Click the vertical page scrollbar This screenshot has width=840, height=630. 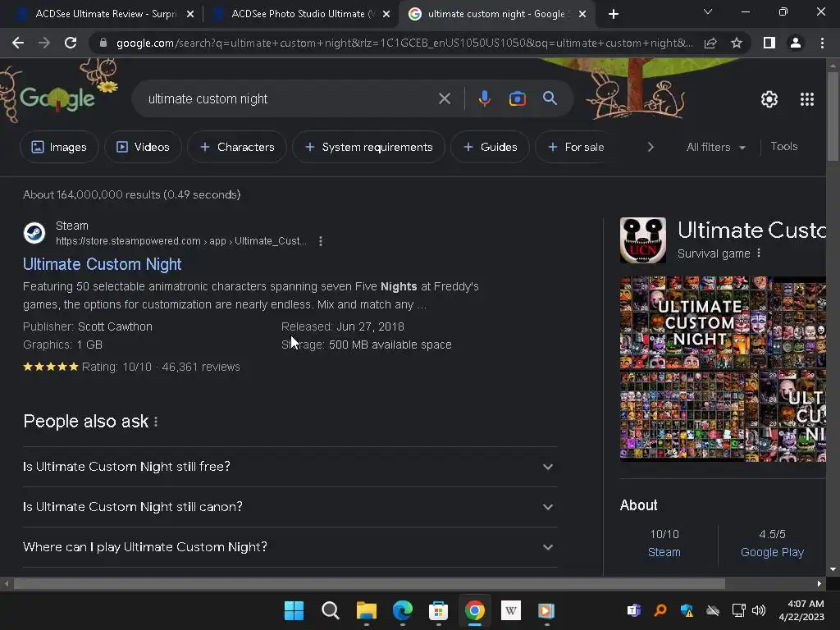click(833, 116)
